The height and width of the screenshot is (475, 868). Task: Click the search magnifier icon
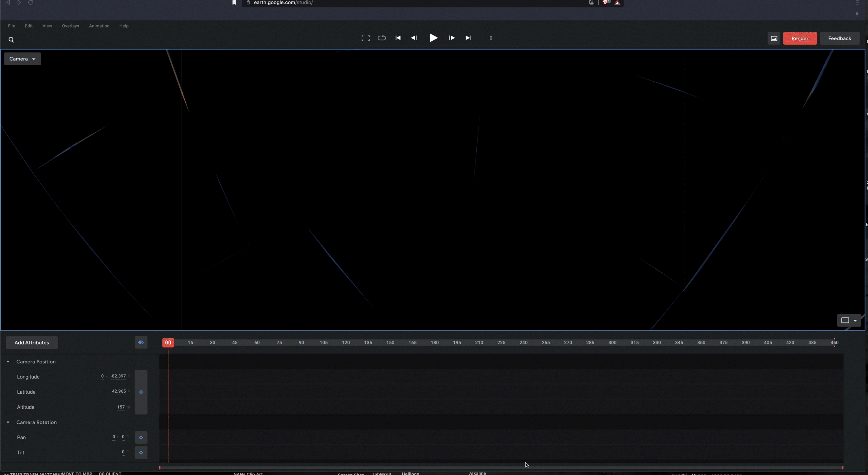tap(11, 40)
